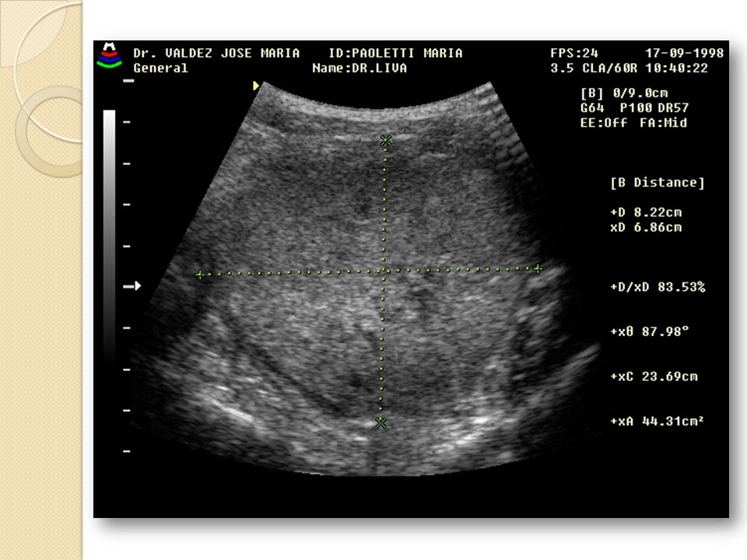Click the +D/xD 83.53% ratio
Screen dimensions: 747x560
click(658, 287)
